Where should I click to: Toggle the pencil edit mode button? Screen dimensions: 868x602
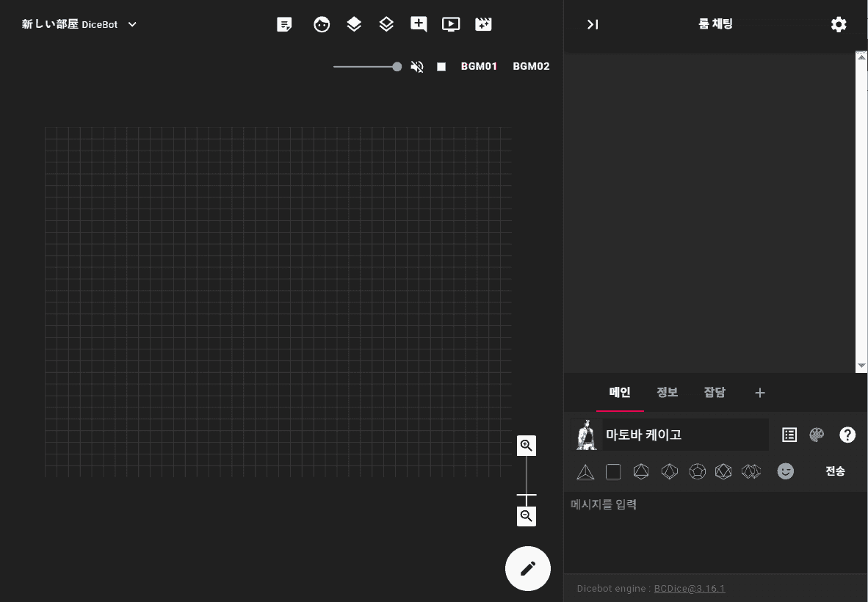528,568
